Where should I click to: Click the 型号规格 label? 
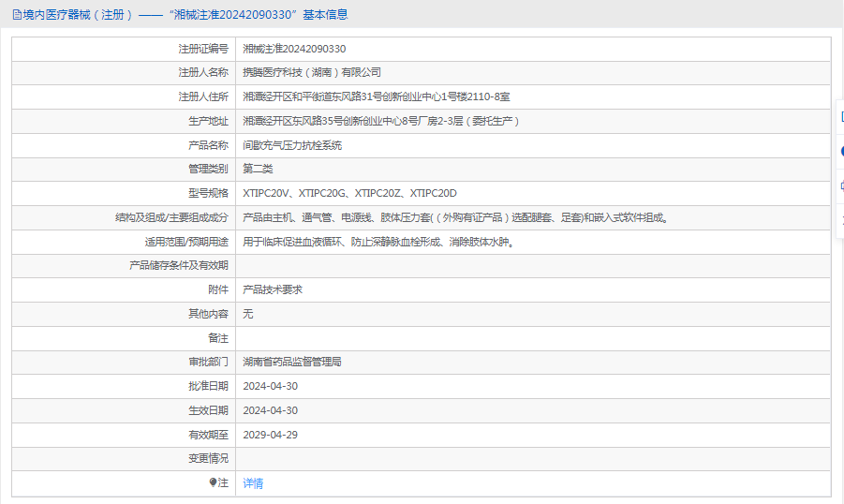[x=208, y=193]
